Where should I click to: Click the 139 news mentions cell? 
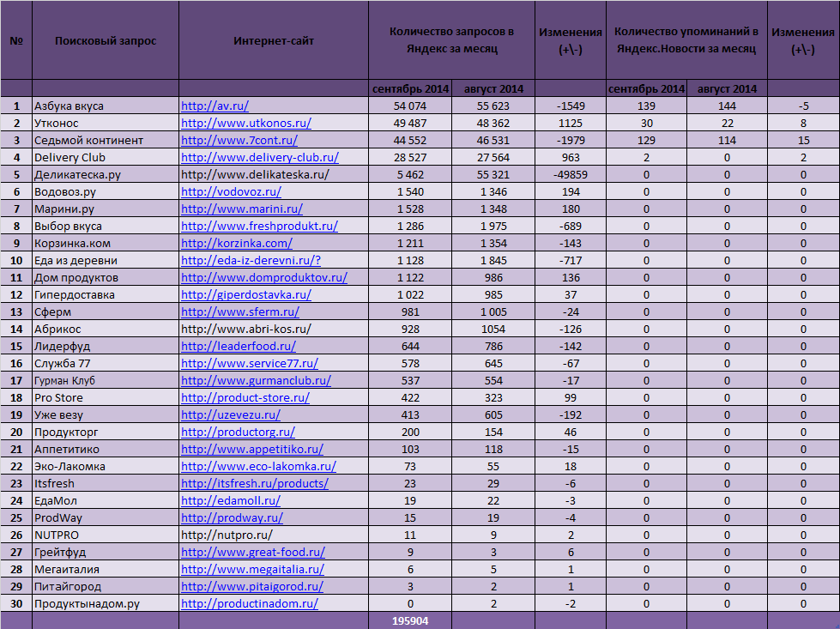click(647, 106)
